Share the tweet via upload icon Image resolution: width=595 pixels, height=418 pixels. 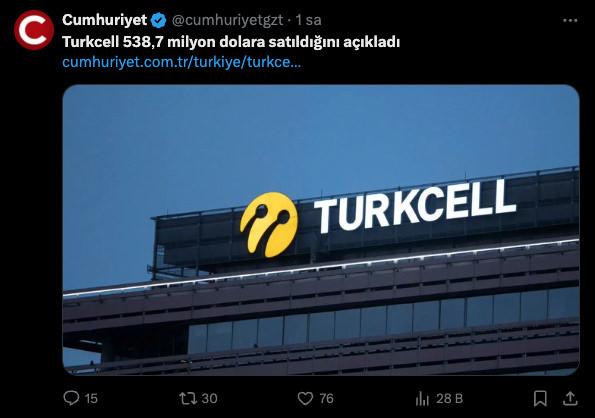point(570,398)
